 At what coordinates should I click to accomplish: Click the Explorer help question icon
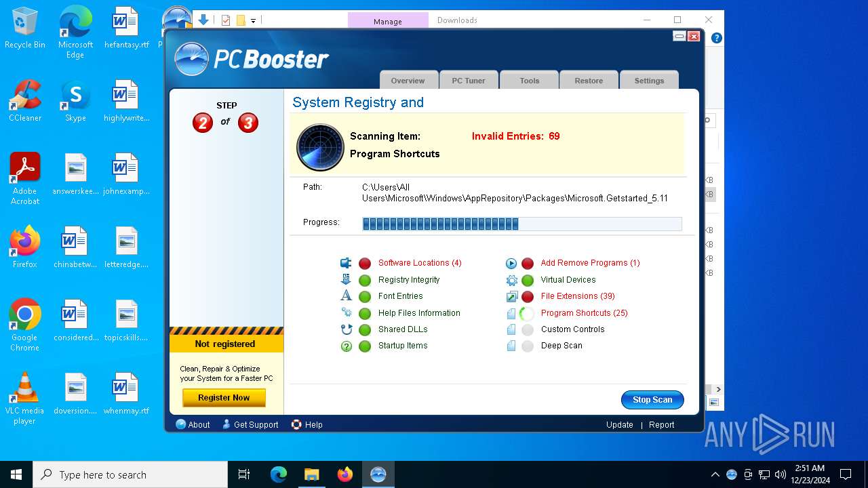pyautogui.click(x=717, y=38)
